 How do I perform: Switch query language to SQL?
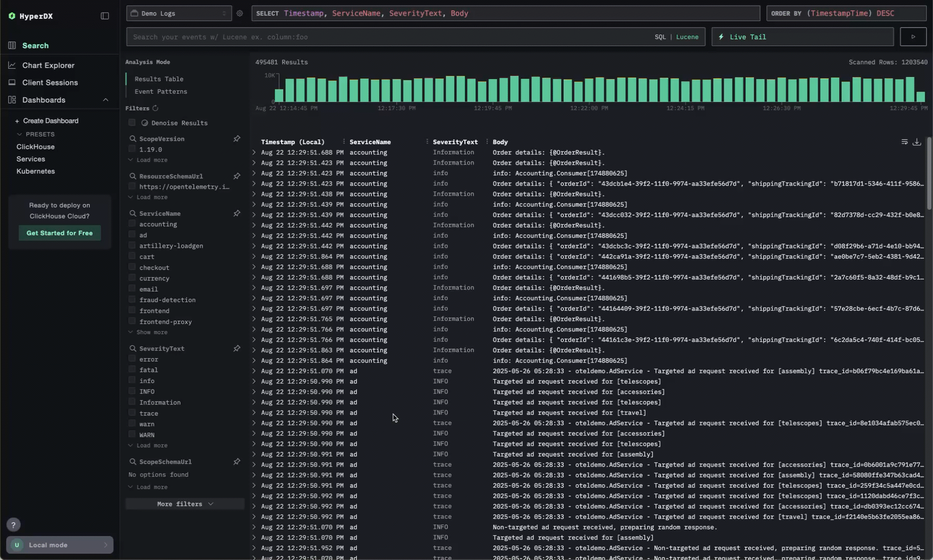(660, 37)
